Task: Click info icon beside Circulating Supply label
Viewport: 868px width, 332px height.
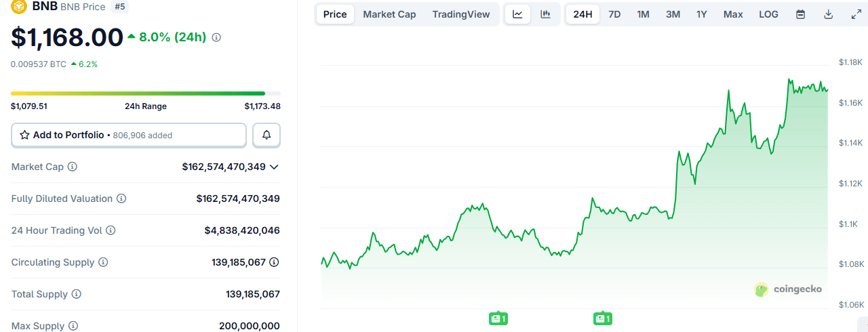Action: click(102, 262)
